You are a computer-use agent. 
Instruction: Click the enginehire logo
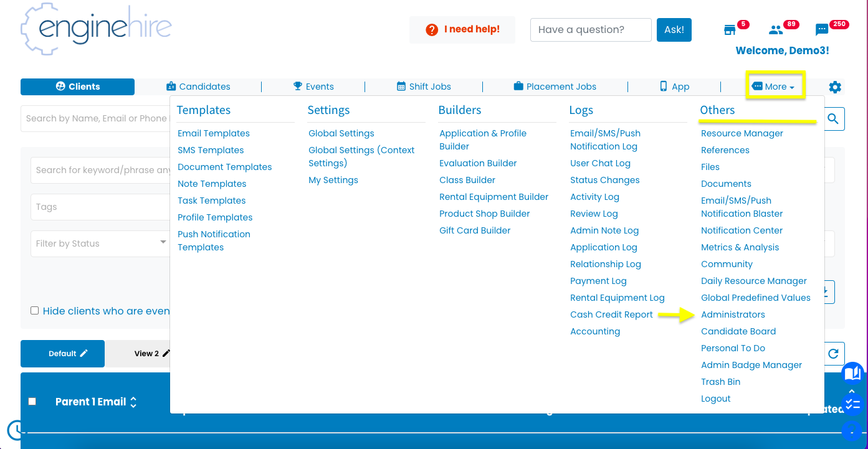click(96, 28)
